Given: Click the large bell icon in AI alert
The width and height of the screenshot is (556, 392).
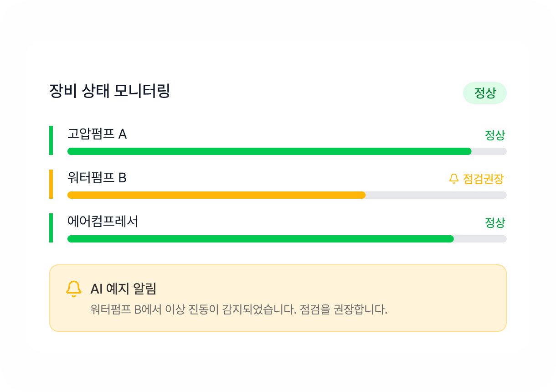Looking at the screenshot, I should point(74,289).
